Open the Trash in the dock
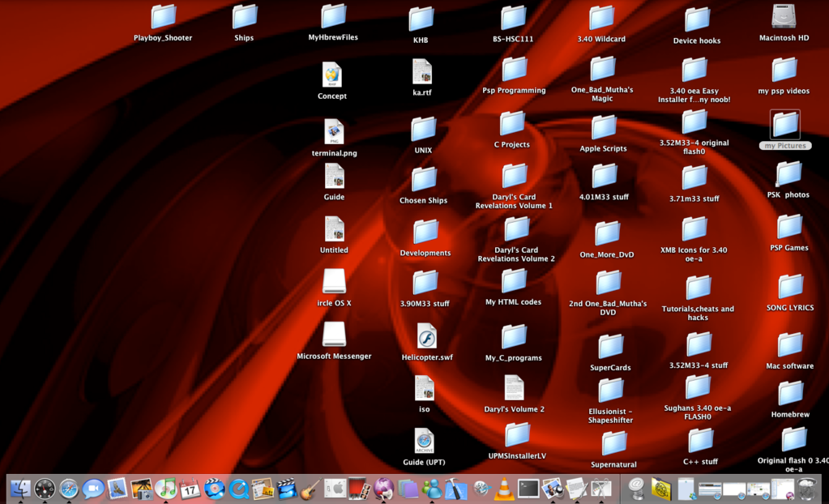 pyautogui.click(x=807, y=489)
